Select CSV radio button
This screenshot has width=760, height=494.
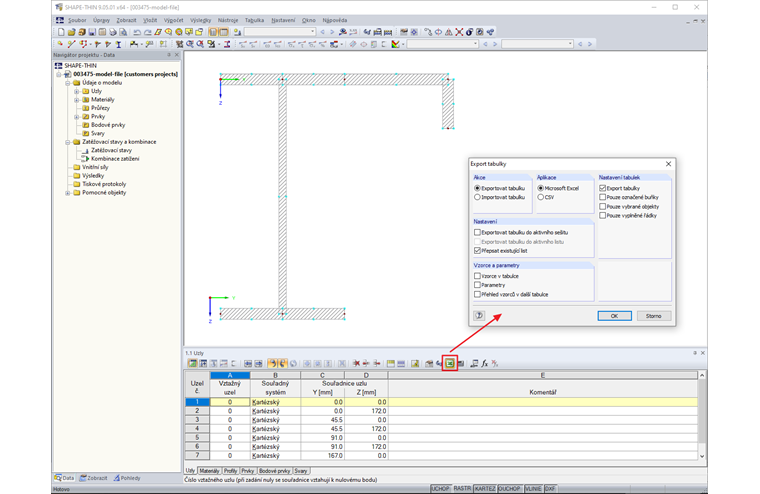[540, 197]
